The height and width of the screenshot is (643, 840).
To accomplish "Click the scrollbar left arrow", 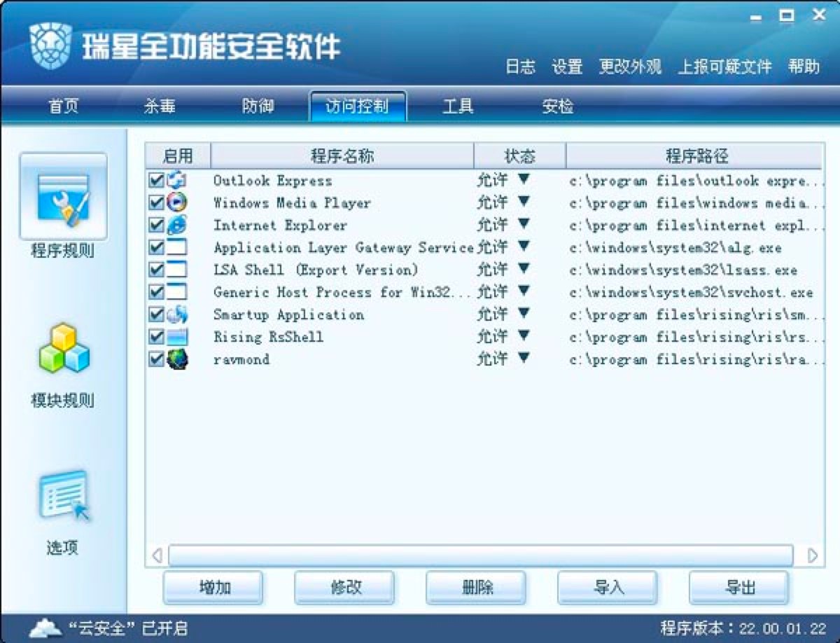I will (x=157, y=555).
